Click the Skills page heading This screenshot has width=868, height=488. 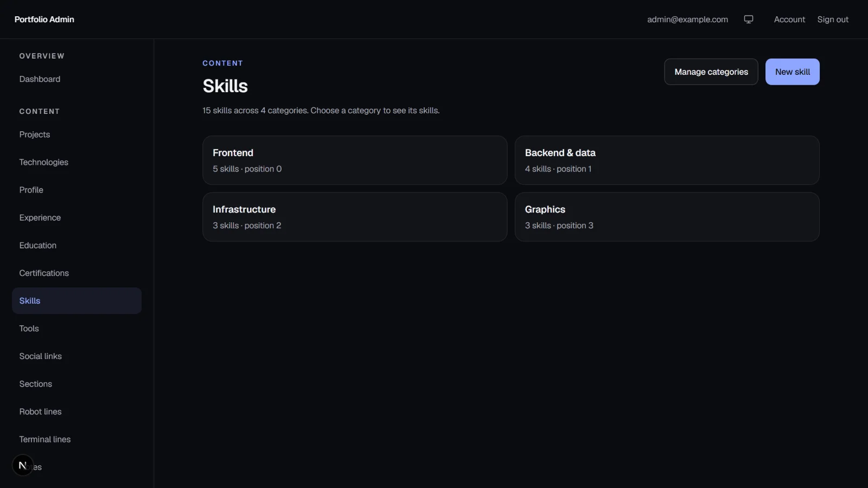225,86
